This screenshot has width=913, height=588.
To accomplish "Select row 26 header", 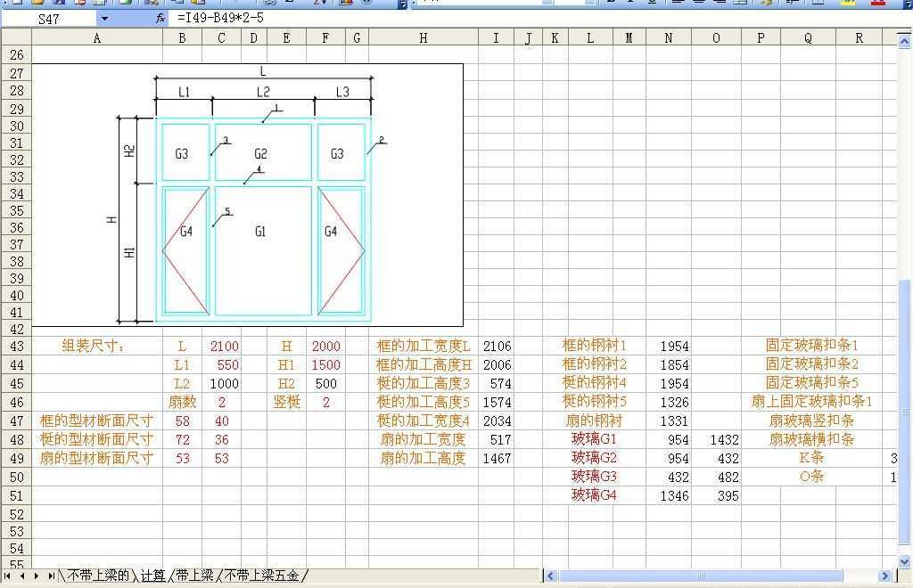I will pos(17,55).
